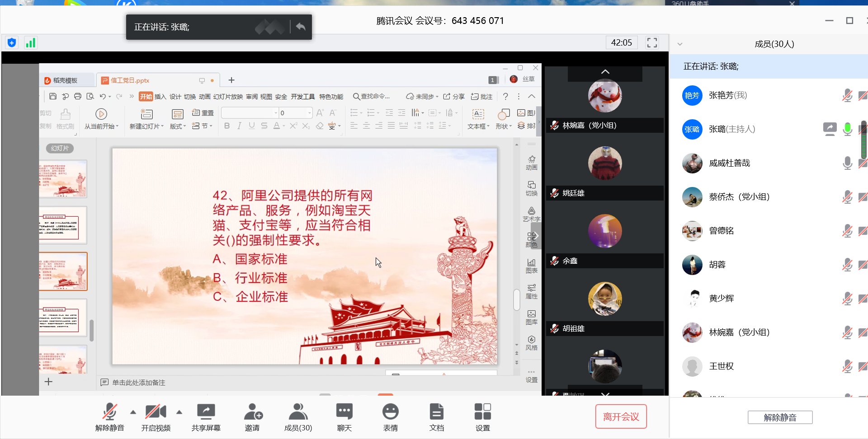
Task: Click the 解除静音 button under the member list
Action: click(x=780, y=417)
